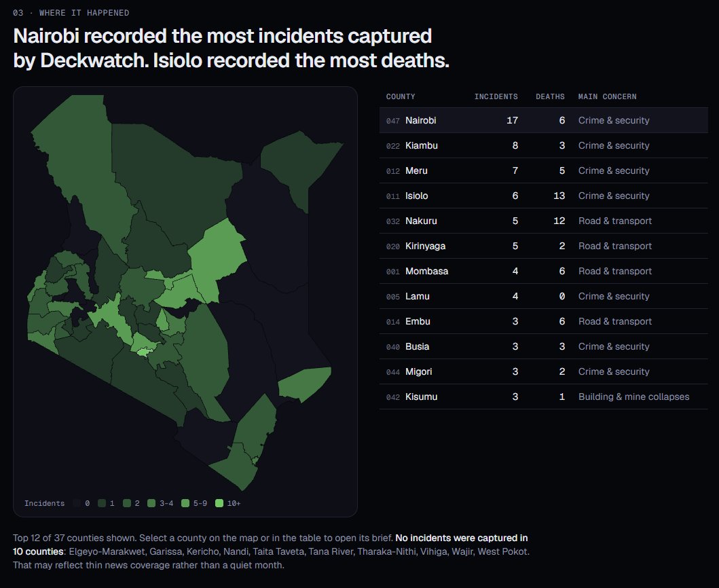Click the '17' incidents value for Nairobi

pos(512,120)
